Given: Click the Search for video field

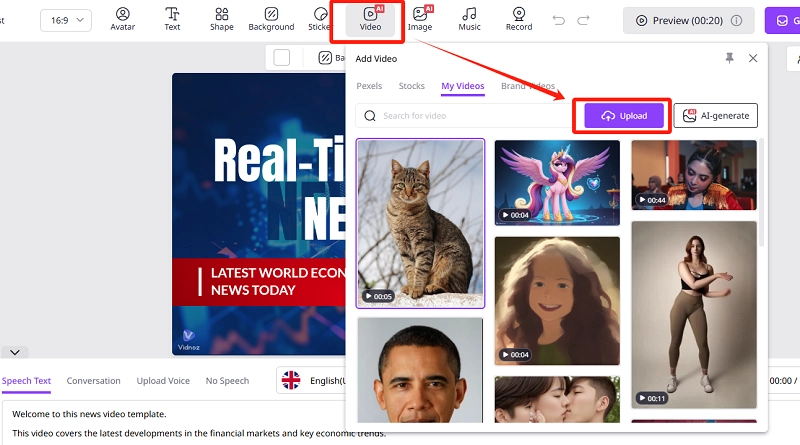Looking at the screenshot, I should pyautogui.click(x=463, y=116).
